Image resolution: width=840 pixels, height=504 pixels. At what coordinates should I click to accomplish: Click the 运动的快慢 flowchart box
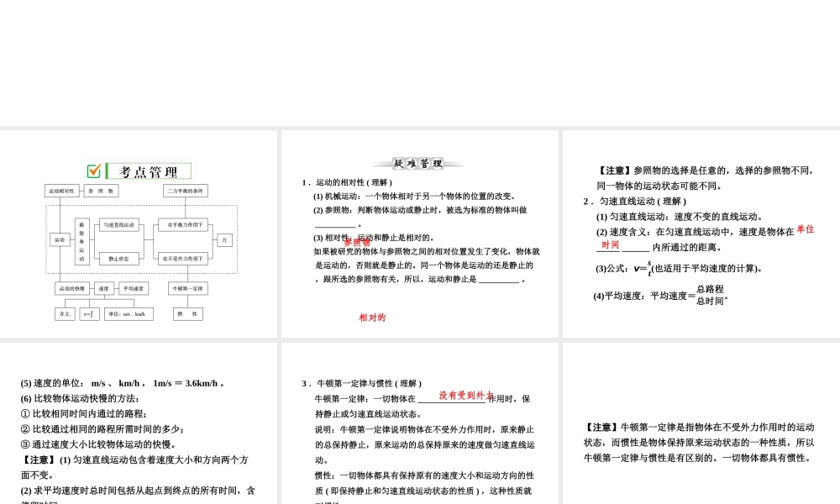[x=71, y=288]
